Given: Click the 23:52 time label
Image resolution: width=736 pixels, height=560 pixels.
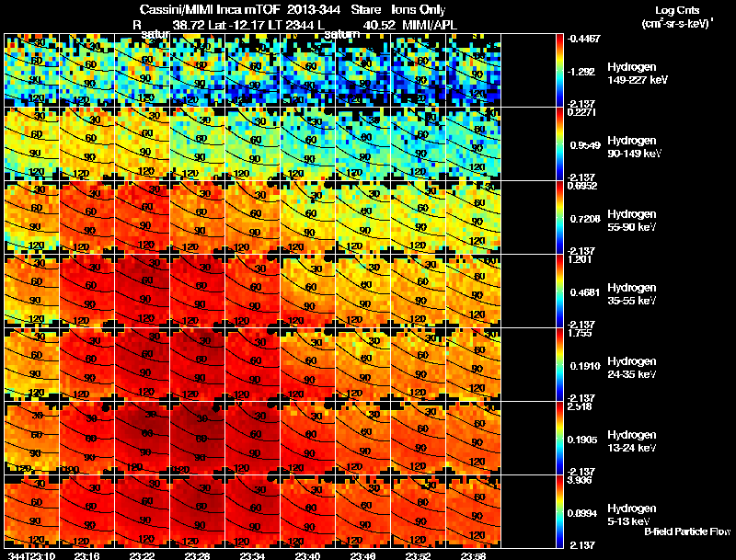Looking at the screenshot, I should [x=418, y=555].
